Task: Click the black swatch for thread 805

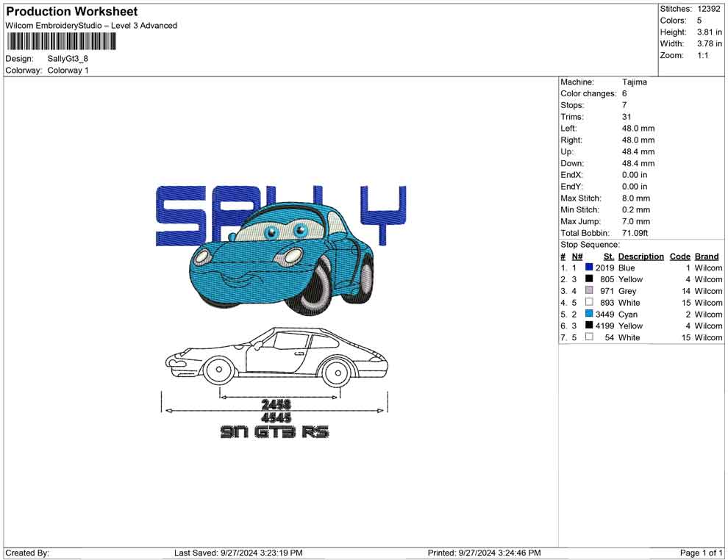Action: (x=589, y=279)
